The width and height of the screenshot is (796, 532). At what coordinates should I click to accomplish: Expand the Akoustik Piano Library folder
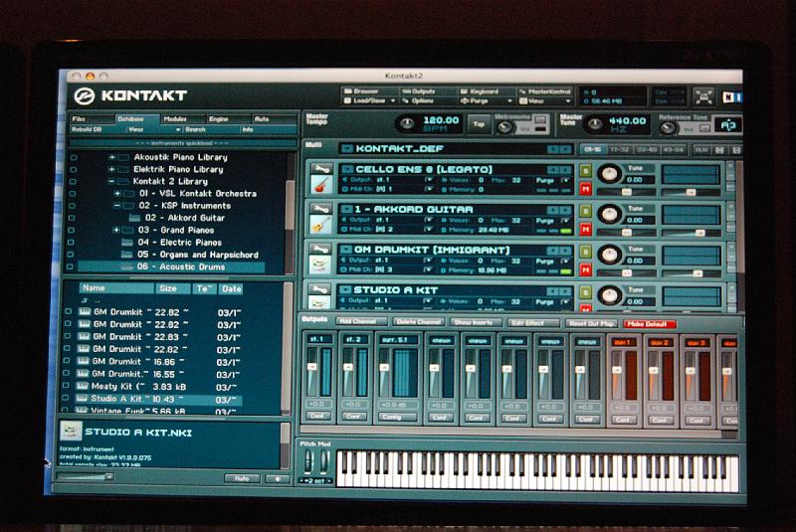click(x=112, y=157)
